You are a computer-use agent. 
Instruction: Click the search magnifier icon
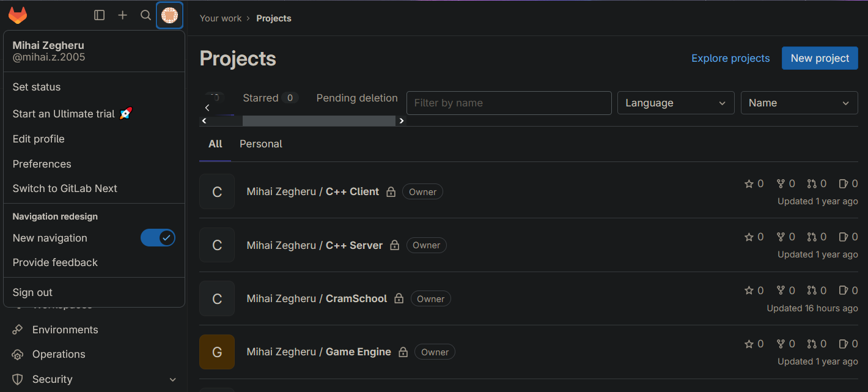[145, 15]
